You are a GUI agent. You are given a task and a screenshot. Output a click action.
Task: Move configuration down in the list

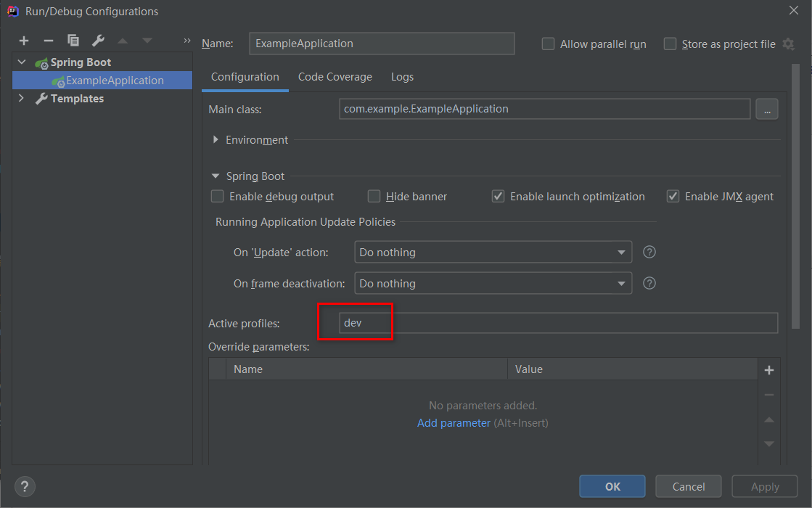147,41
